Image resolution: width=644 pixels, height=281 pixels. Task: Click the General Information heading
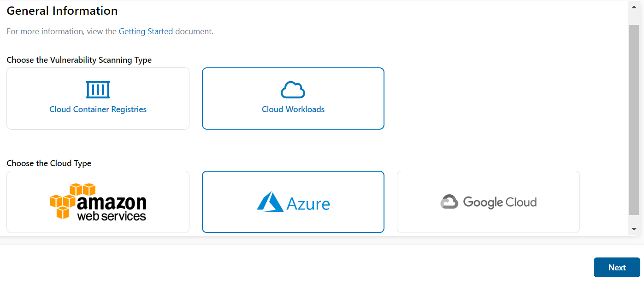(62, 11)
